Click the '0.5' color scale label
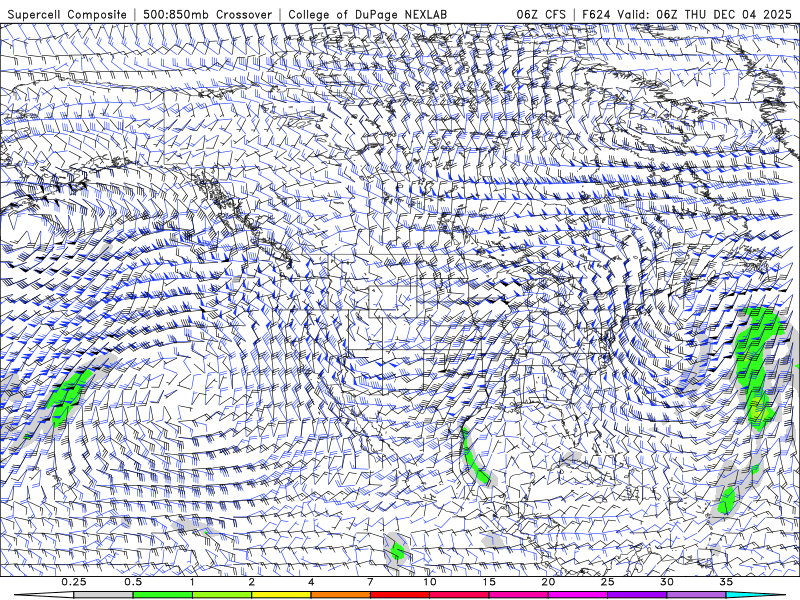Screen dimensions: 800x600 click(x=133, y=582)
